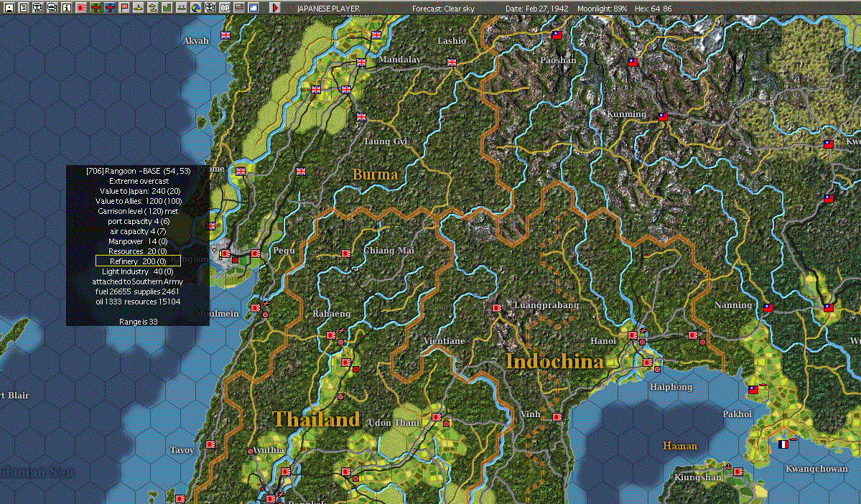Select the Chinese flag at Paoshan

557,34
